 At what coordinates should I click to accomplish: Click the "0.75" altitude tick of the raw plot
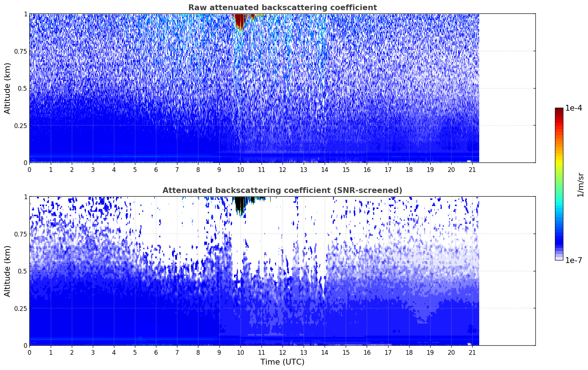21,51
